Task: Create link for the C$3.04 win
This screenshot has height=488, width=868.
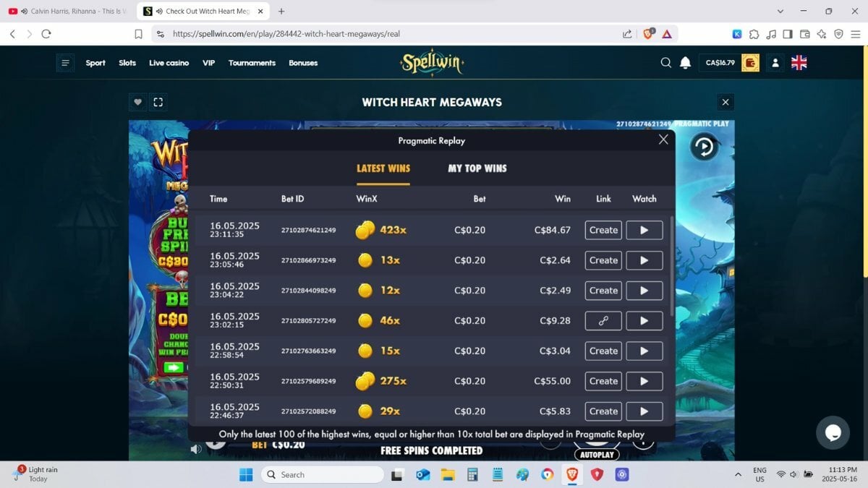Action: pos(603,351)
